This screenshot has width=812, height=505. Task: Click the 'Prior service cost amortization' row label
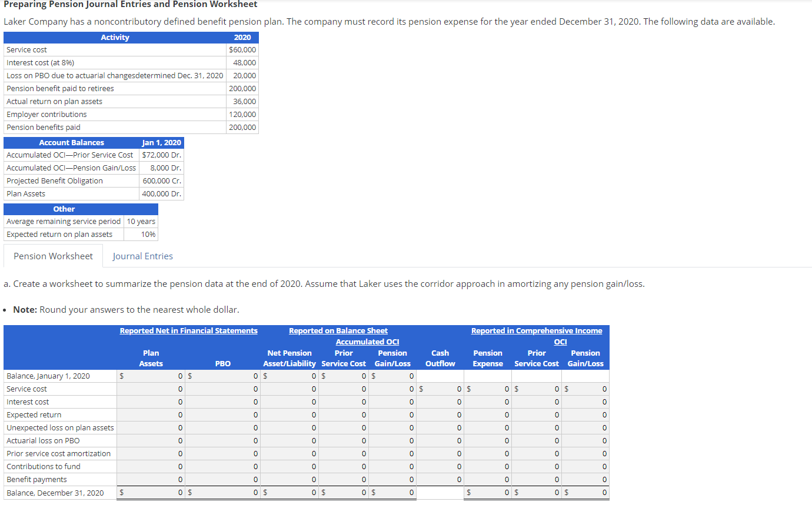coord(58,454)
